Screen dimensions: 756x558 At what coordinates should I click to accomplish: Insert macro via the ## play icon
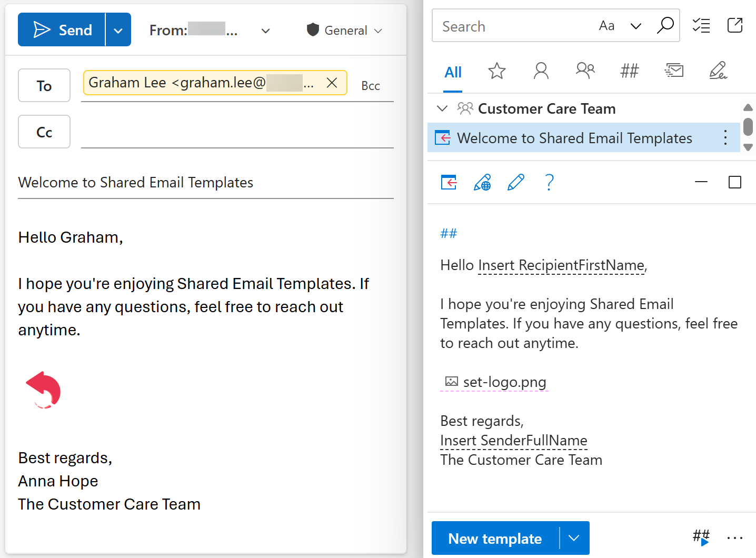click(700, 537)
